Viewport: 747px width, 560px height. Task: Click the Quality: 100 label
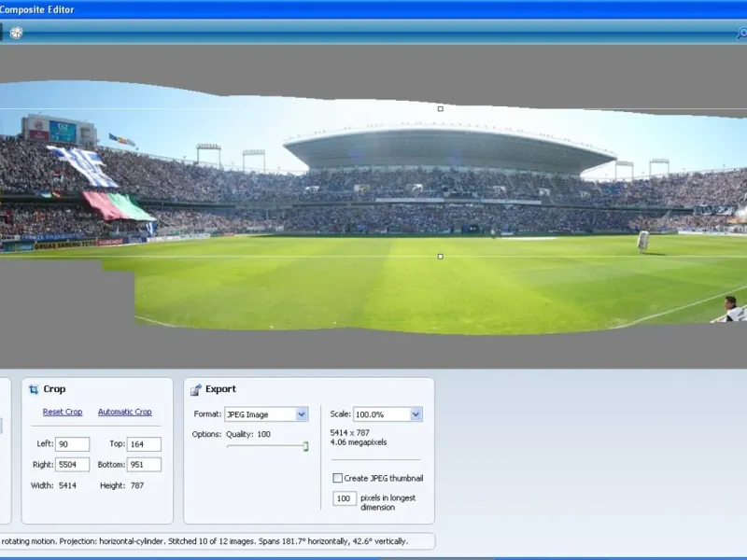coord(248,434)
